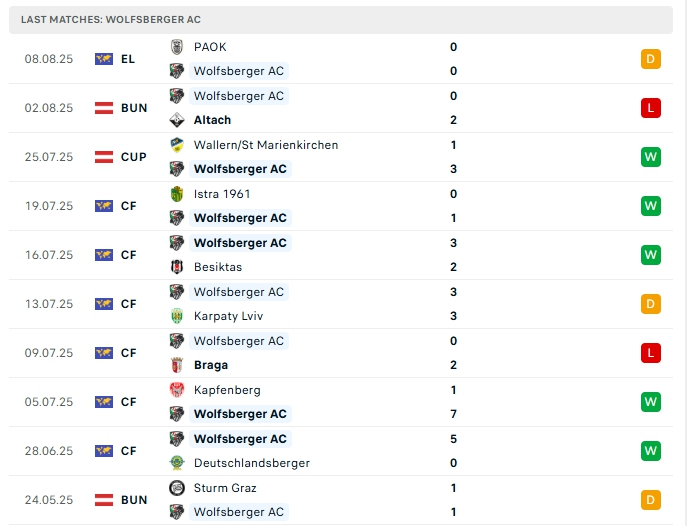Viewport: 687px width, 526px height.
Task: Click the Kapfenberg team crest
Action: (x=177, y=390)
